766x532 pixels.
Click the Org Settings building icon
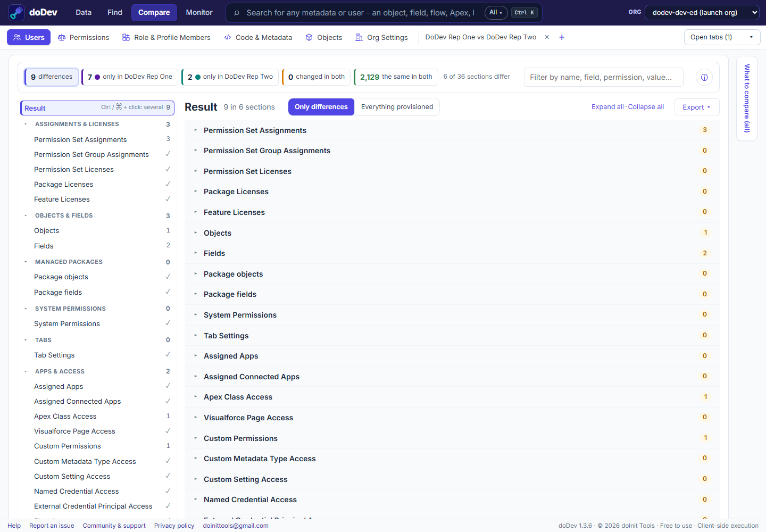[x=359, y=37]
